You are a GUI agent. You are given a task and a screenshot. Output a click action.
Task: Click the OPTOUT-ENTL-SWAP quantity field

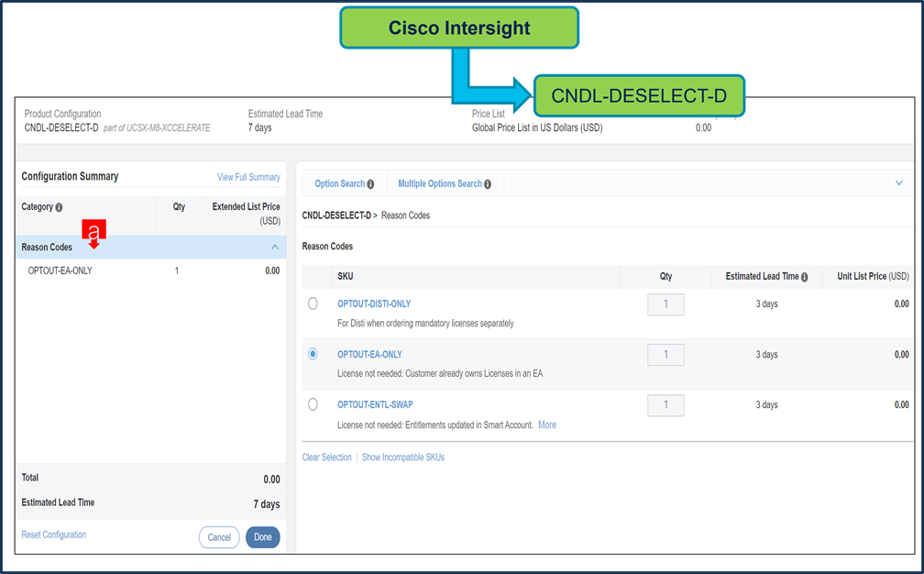pyautogui.click(x=665, y=405)
